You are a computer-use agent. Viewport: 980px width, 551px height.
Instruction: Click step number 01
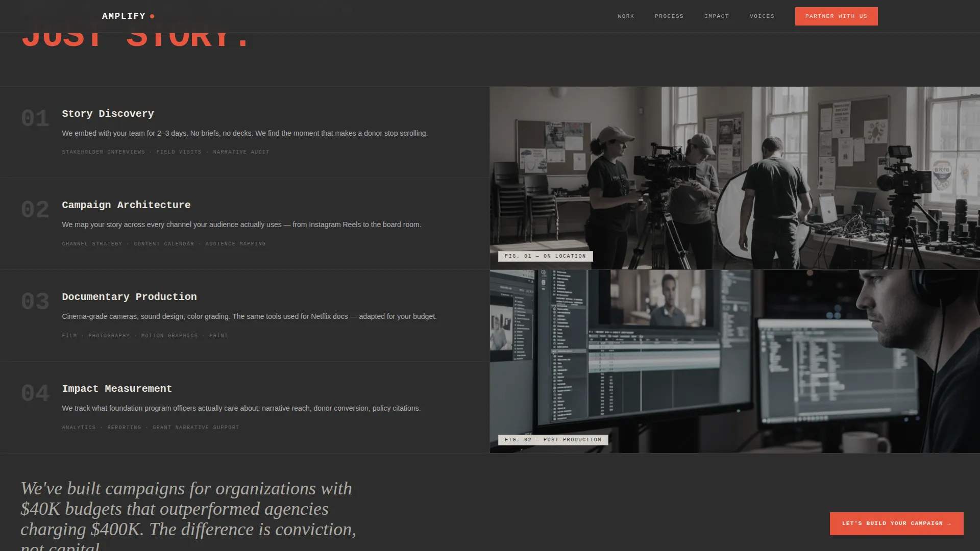pos(35,118)
